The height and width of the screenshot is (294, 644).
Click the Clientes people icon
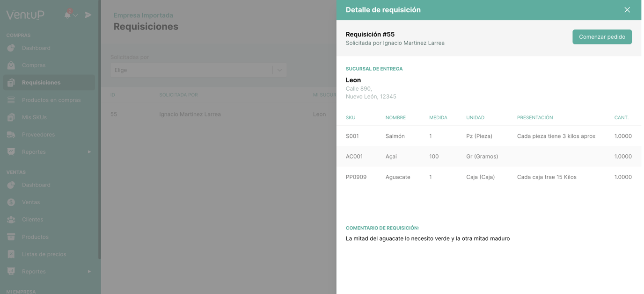click(x=11, y=220)
